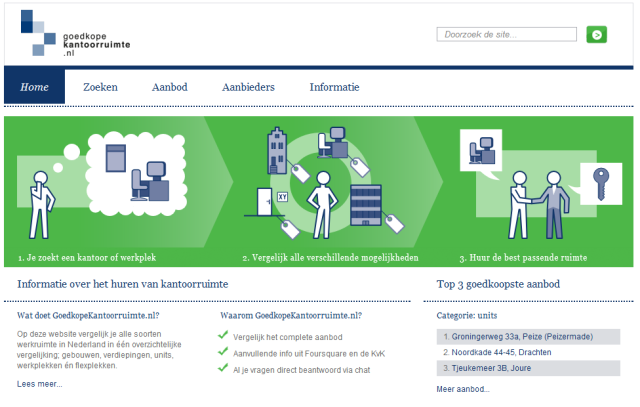Image resolution: width=640 pixels, height=407 pixels.
Task: Open the 'Meer aanbod...' link
Action: pyautogui.click(x=463, y=389)
